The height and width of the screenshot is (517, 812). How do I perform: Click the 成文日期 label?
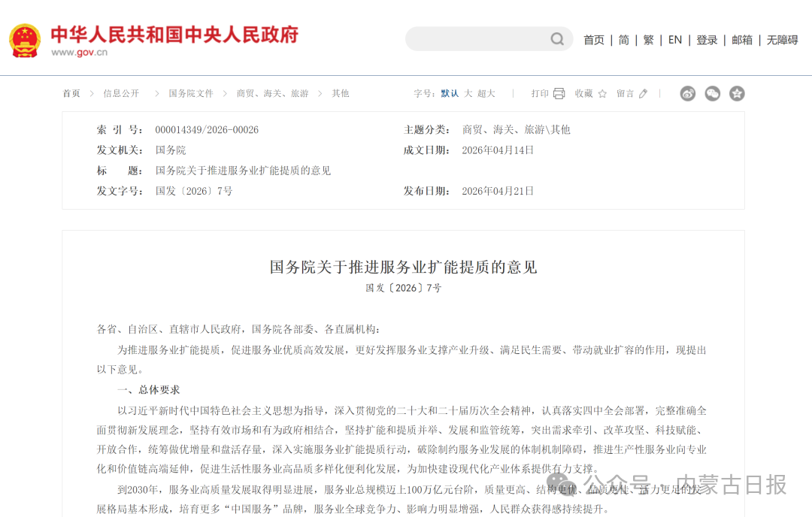(x=427, y=150)
